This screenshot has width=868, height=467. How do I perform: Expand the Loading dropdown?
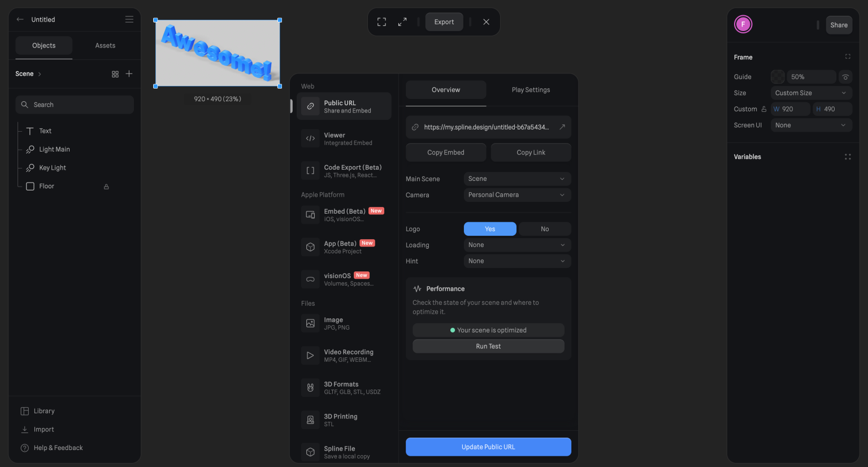[517, 245]
